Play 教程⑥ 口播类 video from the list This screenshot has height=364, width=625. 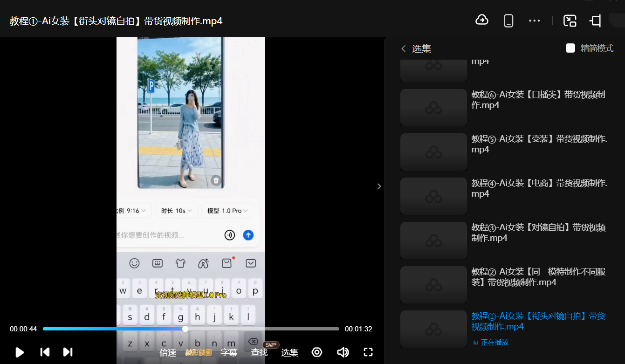538,100
